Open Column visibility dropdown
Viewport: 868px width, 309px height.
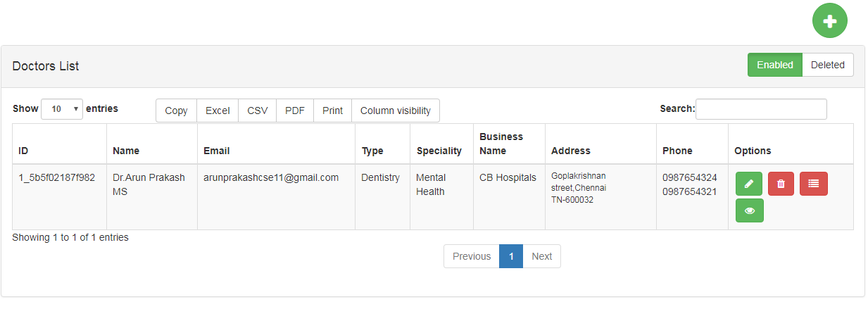[395, 111]
